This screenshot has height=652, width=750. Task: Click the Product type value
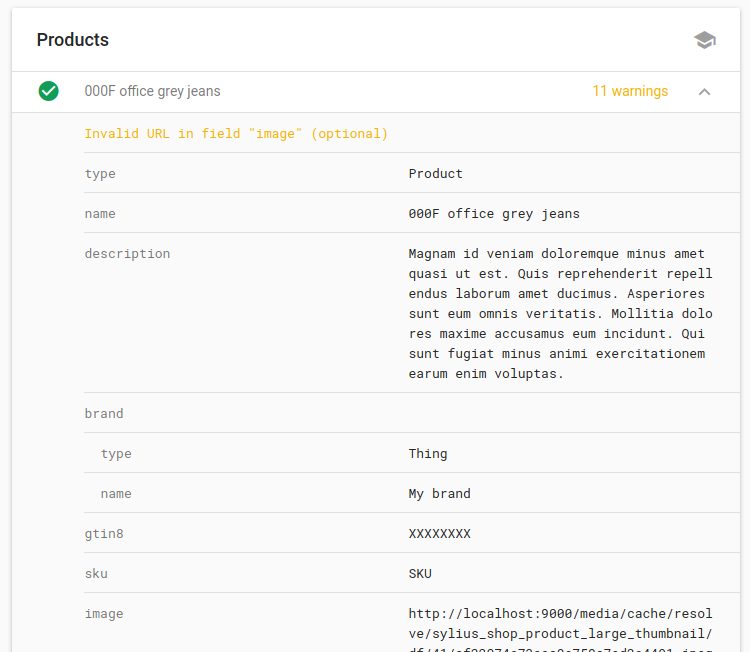pos(436,173)
